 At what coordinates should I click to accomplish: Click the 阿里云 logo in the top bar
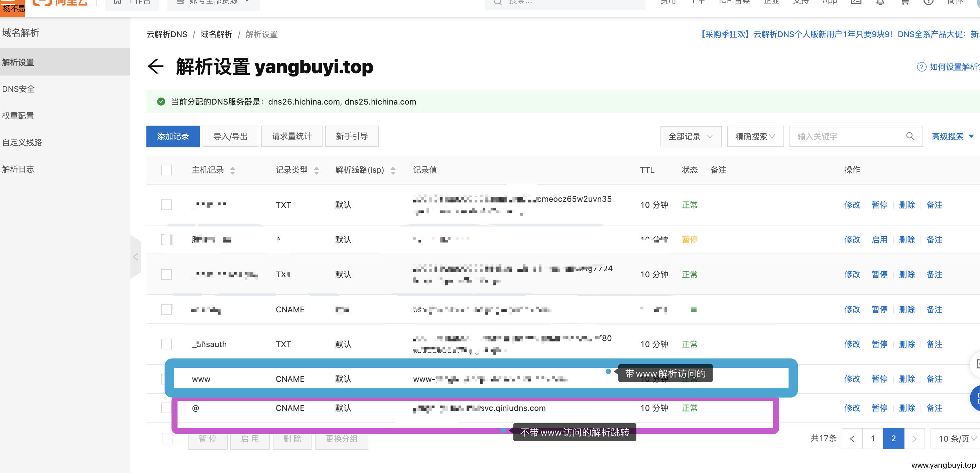point(60,2)
